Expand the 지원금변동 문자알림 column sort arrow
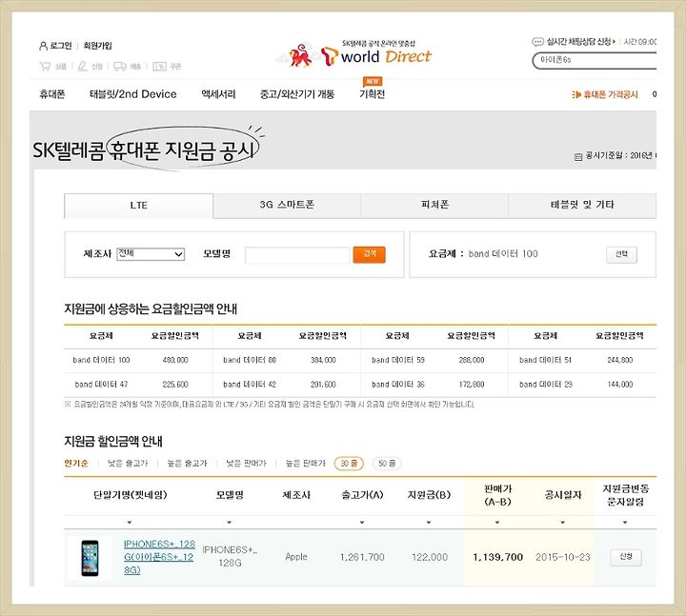This screenshot has width=686, height=616. [x=625, y=523]
